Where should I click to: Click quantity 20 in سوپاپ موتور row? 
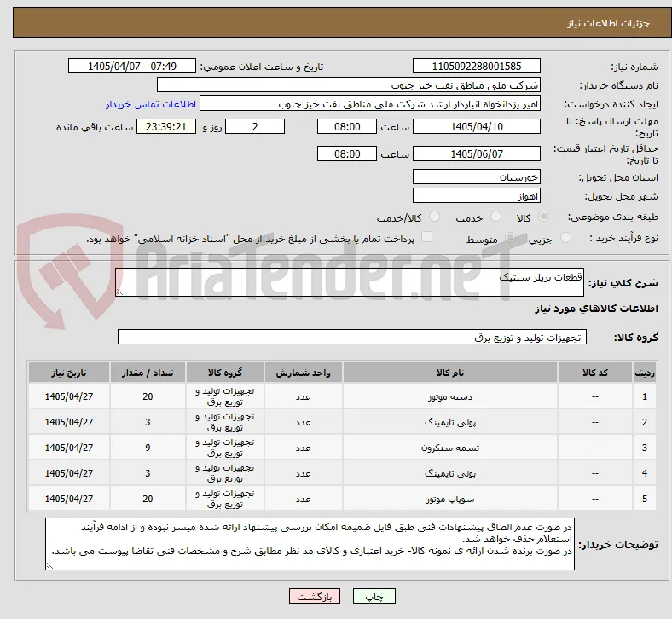(148, 499)
